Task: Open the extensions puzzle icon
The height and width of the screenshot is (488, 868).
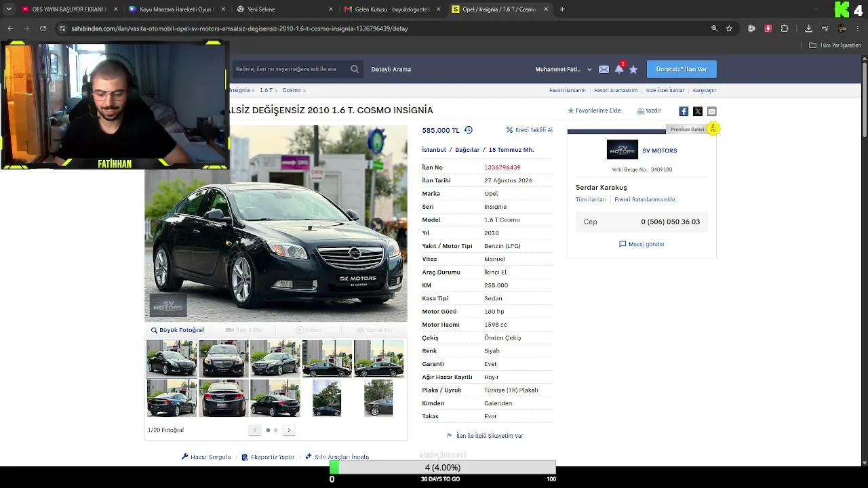Action: (785, 28)
